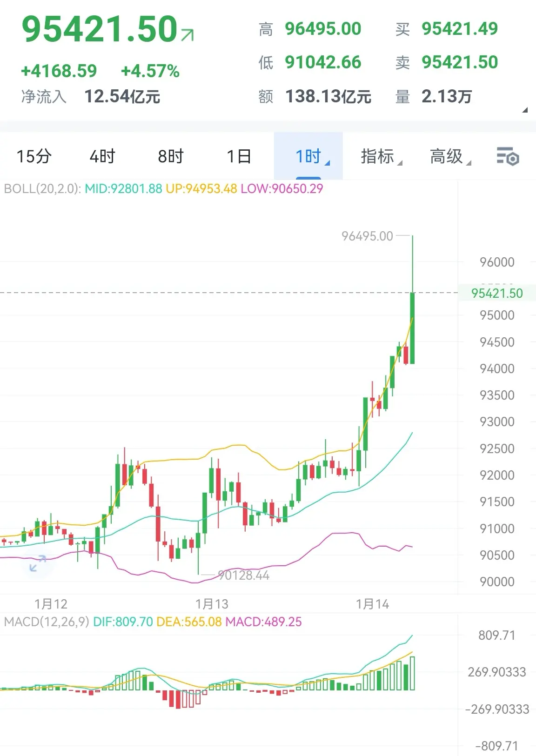Open the 1时 timeframe dropdown

click(x=308, y=156)
